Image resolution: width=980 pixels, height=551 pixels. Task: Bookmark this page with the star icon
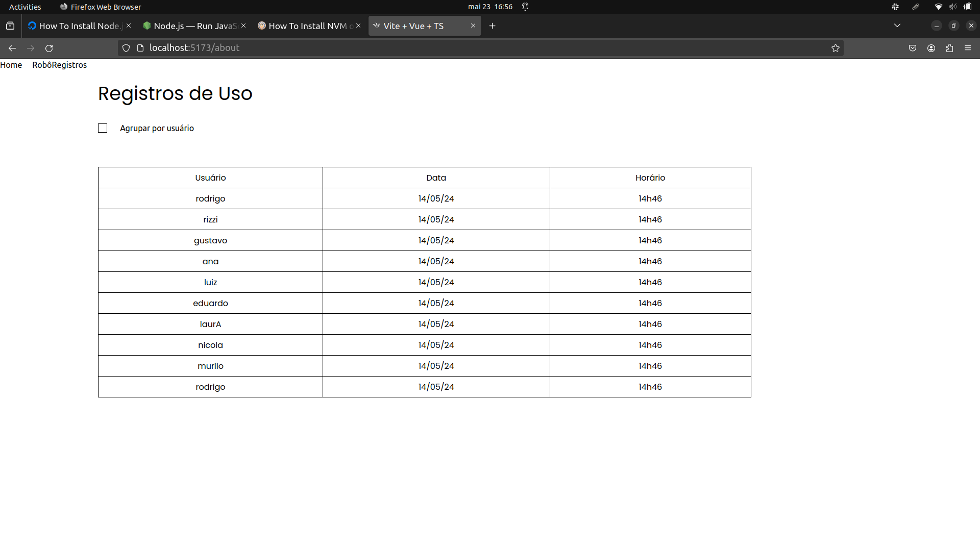(x=836, y=48)
